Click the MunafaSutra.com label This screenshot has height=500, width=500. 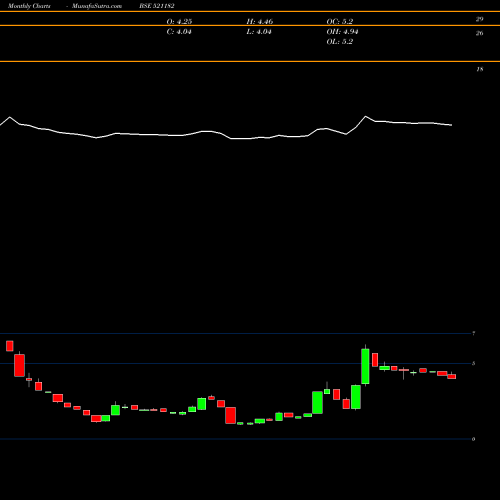tap(97, 6)
